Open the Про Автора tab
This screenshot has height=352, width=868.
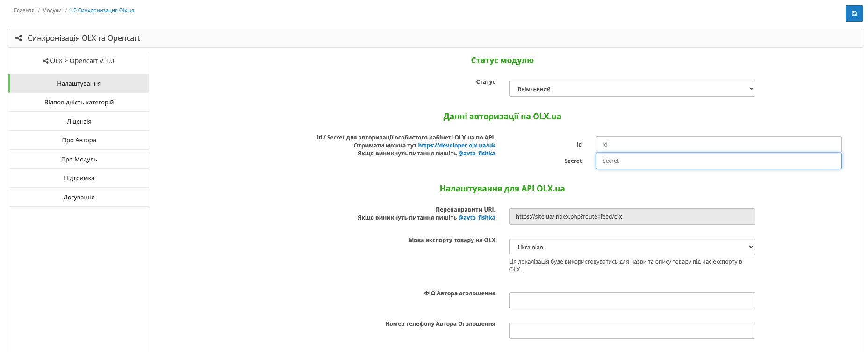(79, 140)
